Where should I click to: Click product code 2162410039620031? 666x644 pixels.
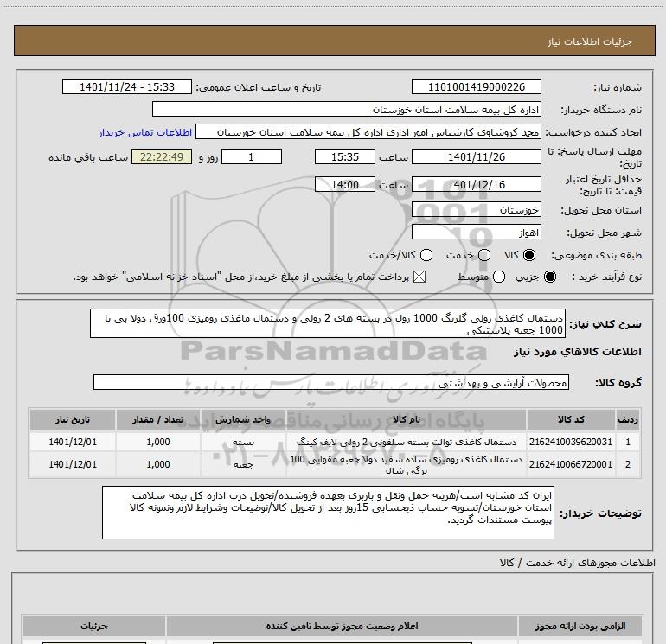pos(571,442)
